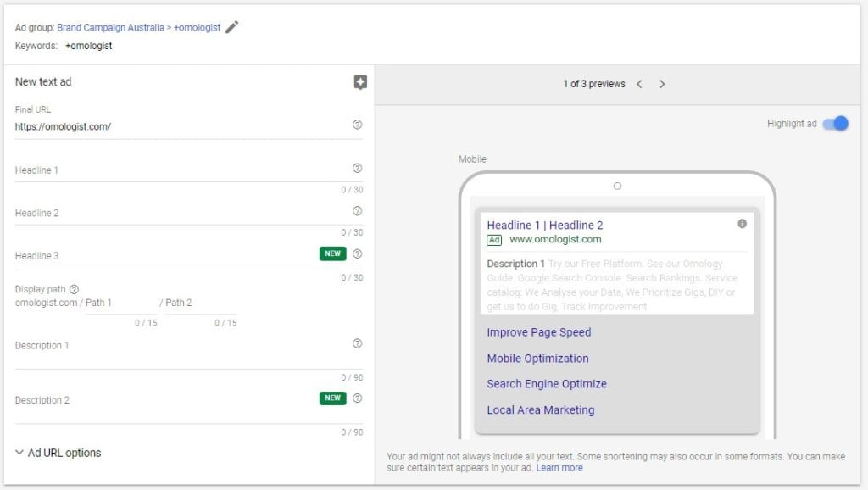Show the next ad preview

662,84
